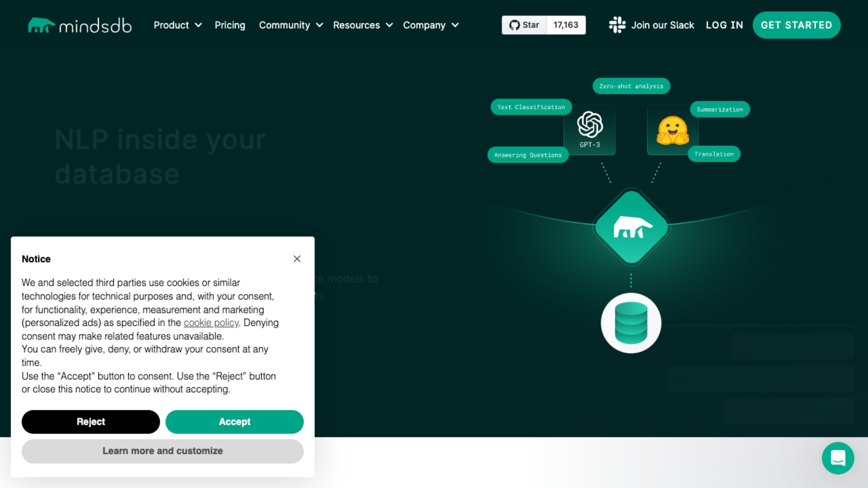Image resolution: width=868 pixels, height=488 pixels.
Task: Close the cookie Notice dialog
Action: 297,259
